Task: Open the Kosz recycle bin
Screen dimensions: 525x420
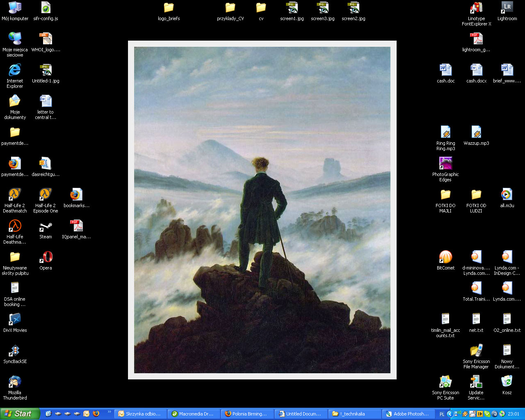Action: (507, 382)
